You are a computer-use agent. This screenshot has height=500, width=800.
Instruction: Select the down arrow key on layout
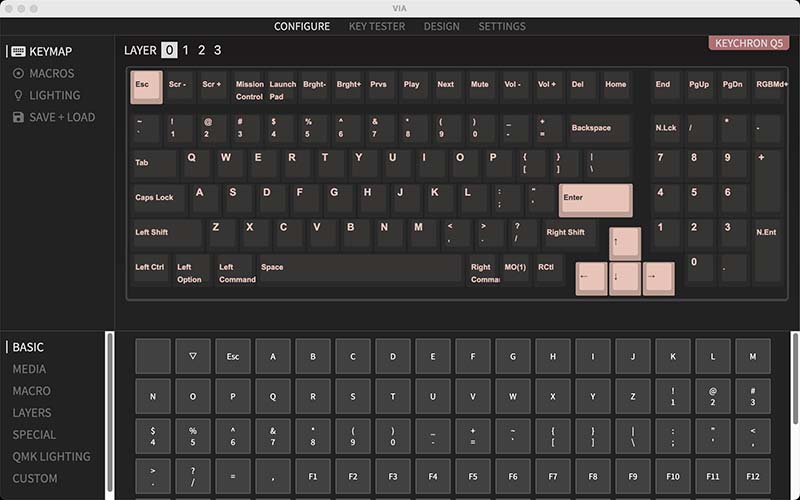pyautogui.click(x=625, y=279)
